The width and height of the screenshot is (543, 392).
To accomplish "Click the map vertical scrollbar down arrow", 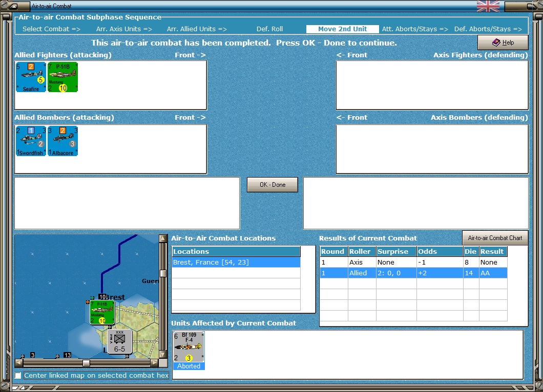I will [x=163, y=355].
